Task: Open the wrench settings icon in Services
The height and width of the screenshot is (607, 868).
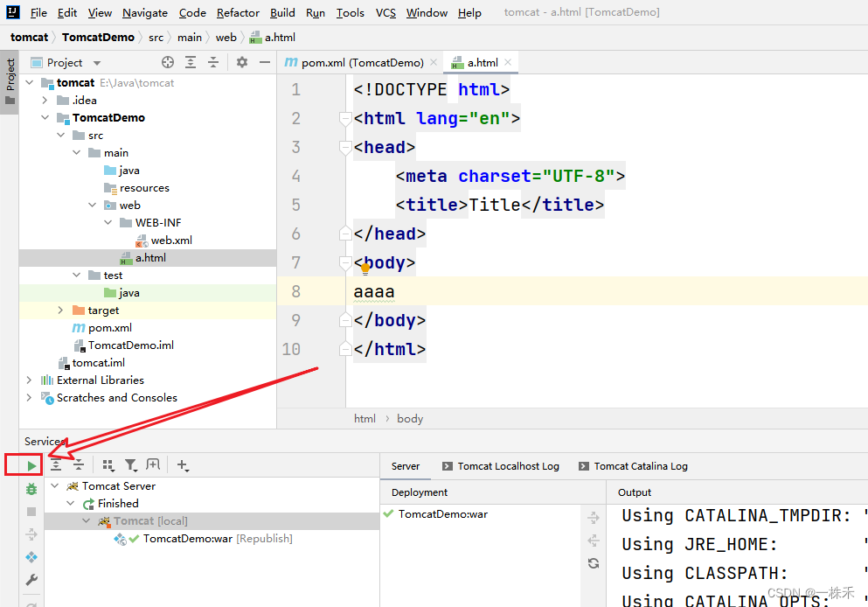Action: pyautogui.click(x=31, y=580)
